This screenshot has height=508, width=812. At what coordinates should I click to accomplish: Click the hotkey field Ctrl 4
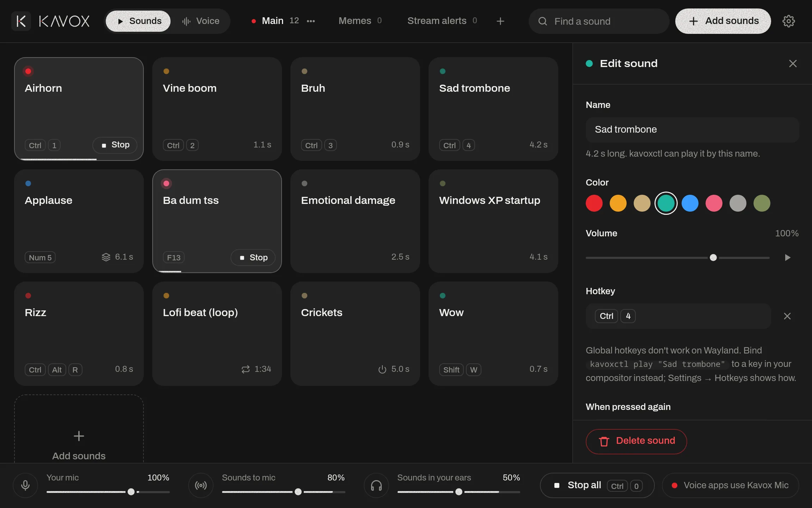pyautogui.click(x=678, y=316)
